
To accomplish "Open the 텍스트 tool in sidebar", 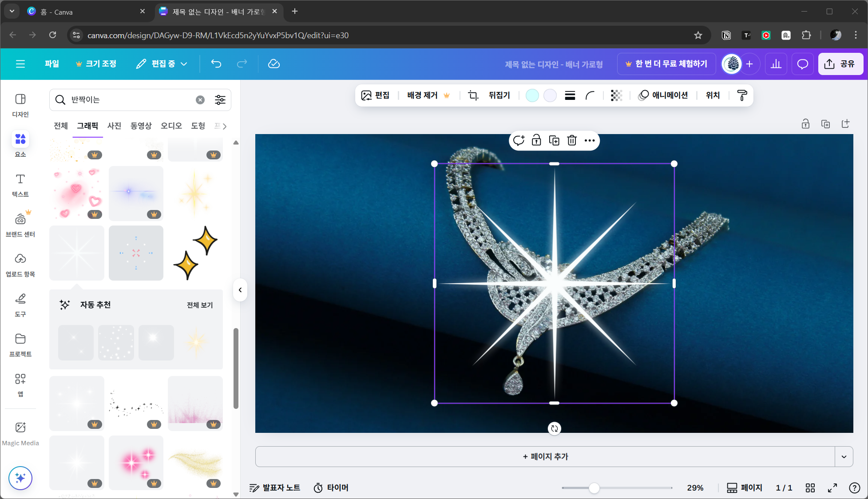I will coord(20,185).
